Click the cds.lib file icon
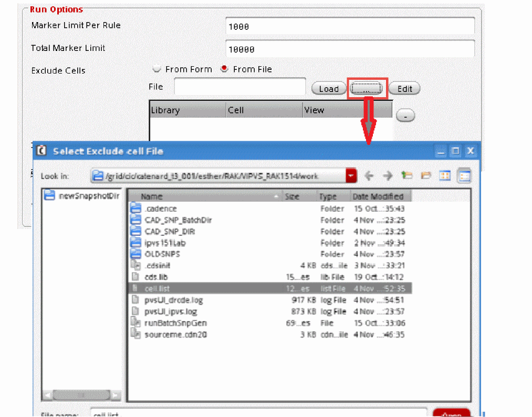 coord(135,277)
